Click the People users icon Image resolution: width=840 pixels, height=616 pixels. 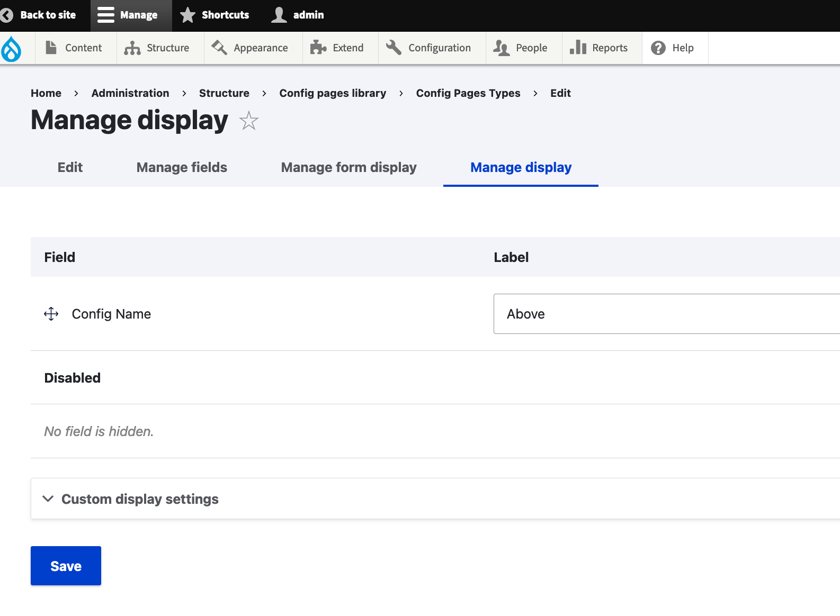pos(502,48)
